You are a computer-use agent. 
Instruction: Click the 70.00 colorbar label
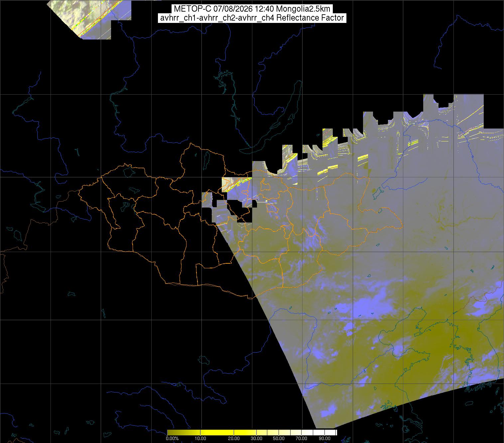302,438
